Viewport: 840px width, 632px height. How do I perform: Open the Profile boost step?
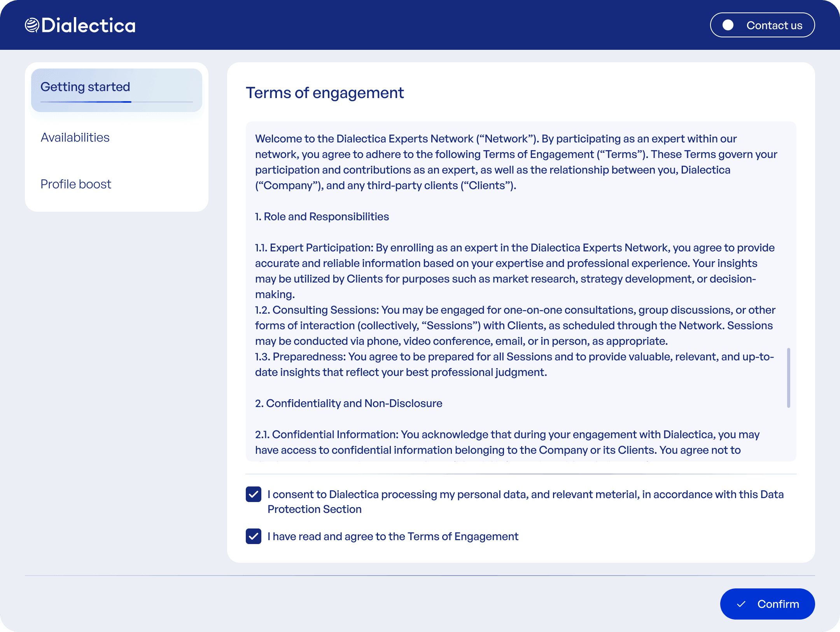[x=76, y=184]
